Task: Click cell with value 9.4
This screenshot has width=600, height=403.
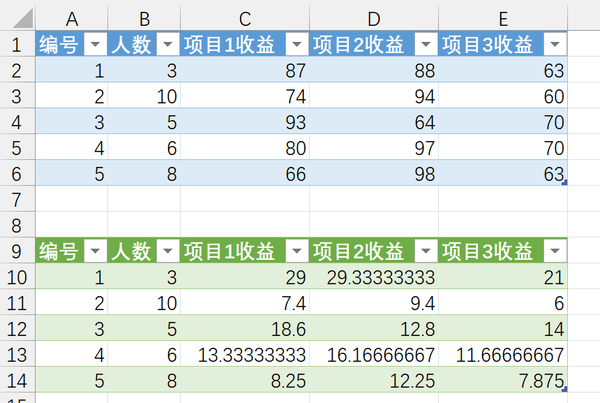Action: point(374,303)
